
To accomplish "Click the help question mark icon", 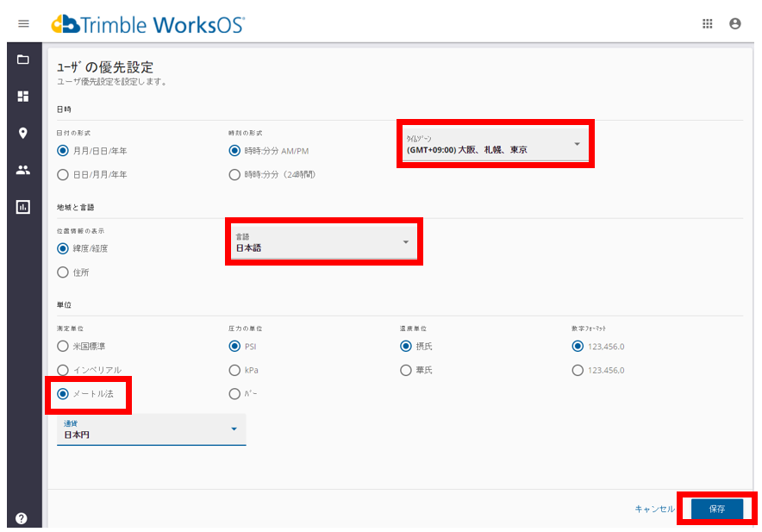I will (x=22, y=518).
